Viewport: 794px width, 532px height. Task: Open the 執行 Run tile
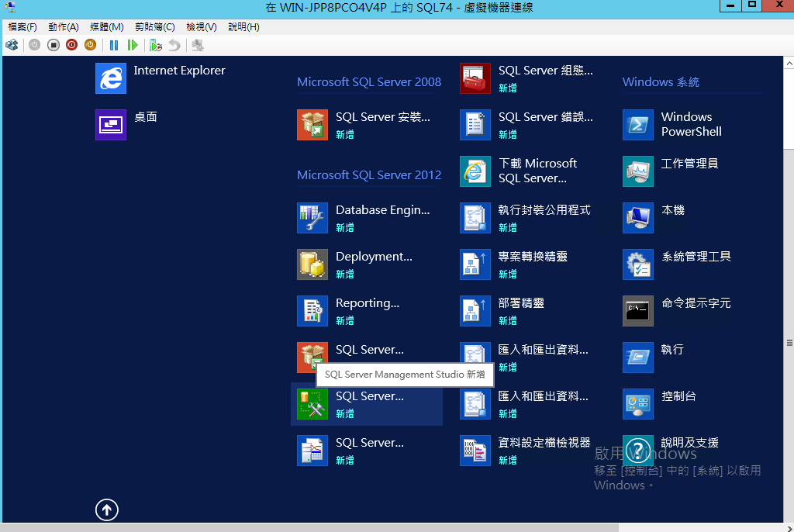pos(653,358)
